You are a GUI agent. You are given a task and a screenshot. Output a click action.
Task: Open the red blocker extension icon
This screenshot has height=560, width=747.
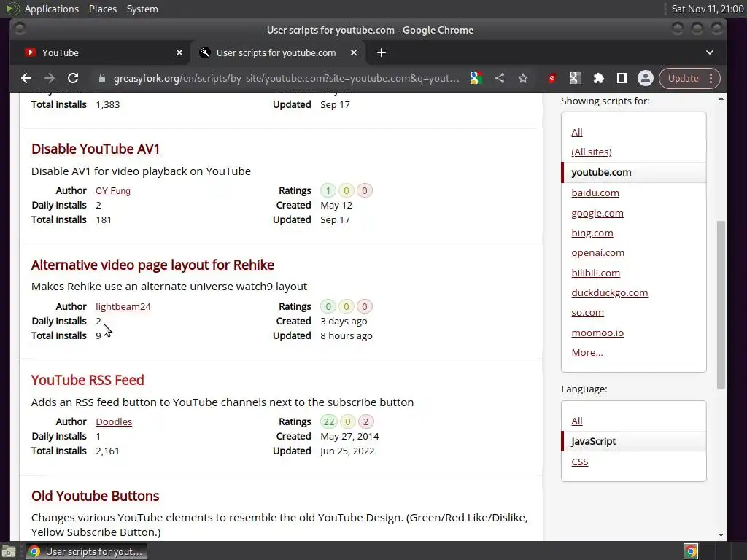(x=551, y=79)
